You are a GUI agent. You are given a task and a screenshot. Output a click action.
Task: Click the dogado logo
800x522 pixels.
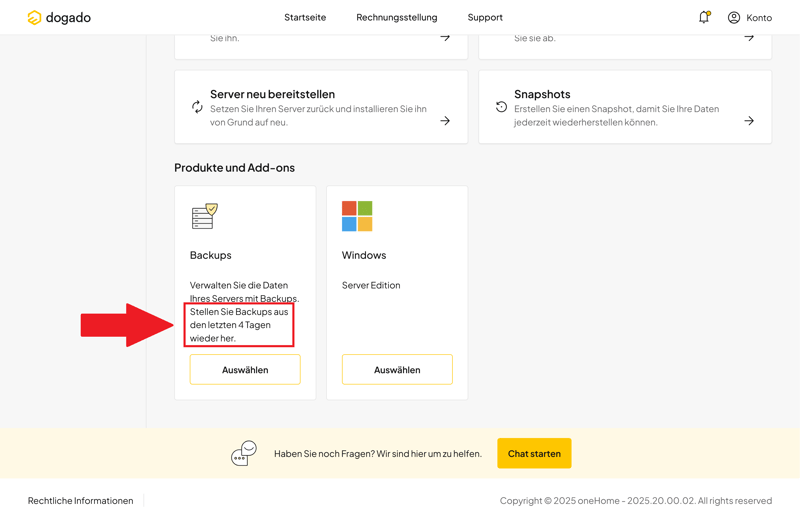(59, 17)
